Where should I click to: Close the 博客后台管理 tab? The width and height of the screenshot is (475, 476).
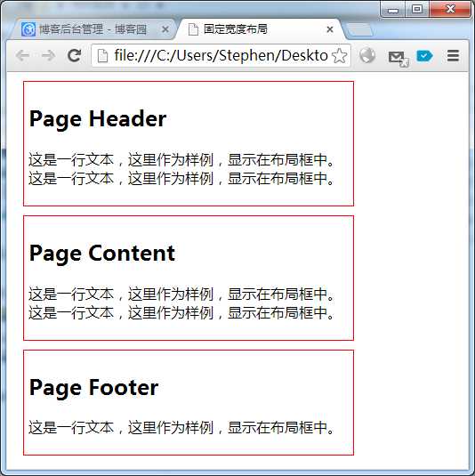(165, 29)
